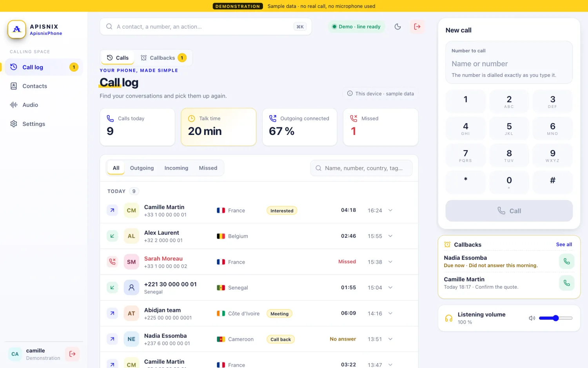Viewport: 588px width, 368px height.
Task: Call back Nadia Essomba with green phone icon
Action: pyautogui.click(x=566, y=261)
